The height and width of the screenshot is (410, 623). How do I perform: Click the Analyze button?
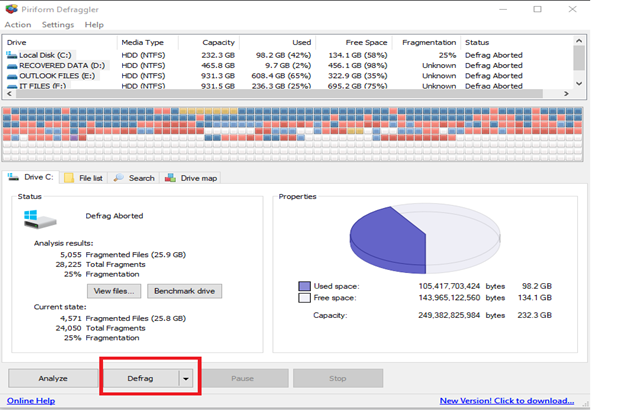53,378
